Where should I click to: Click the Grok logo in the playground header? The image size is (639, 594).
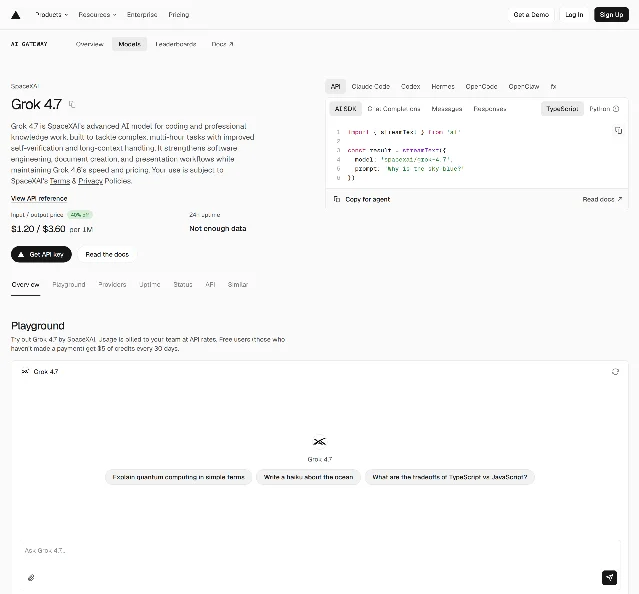tap(26, 372)
